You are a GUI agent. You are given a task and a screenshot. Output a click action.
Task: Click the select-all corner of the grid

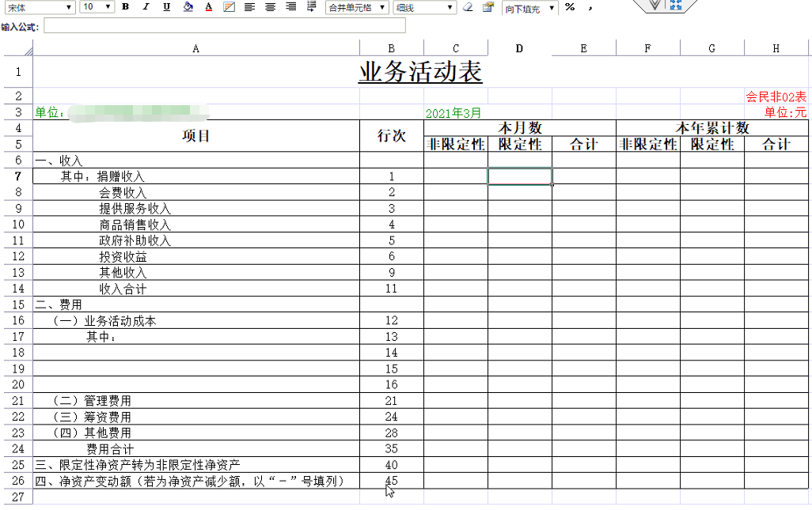point(18,48)
